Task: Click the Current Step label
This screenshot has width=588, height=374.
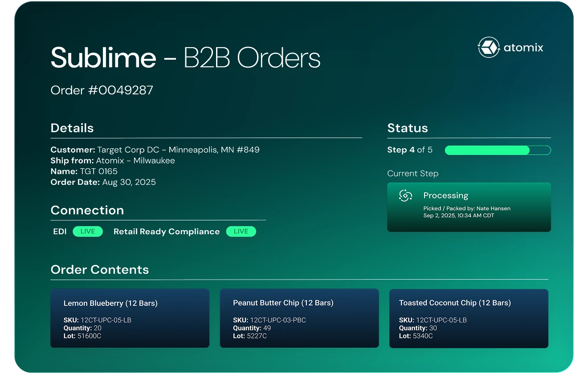Action: click(x=413, y=174)
